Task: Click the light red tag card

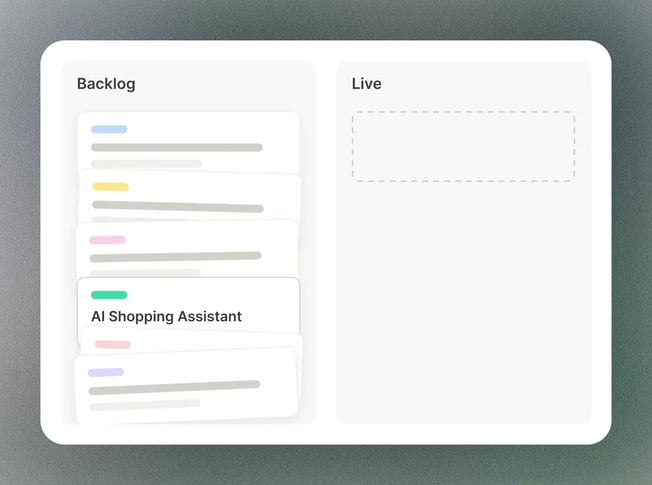Action: tap(189, 342)
